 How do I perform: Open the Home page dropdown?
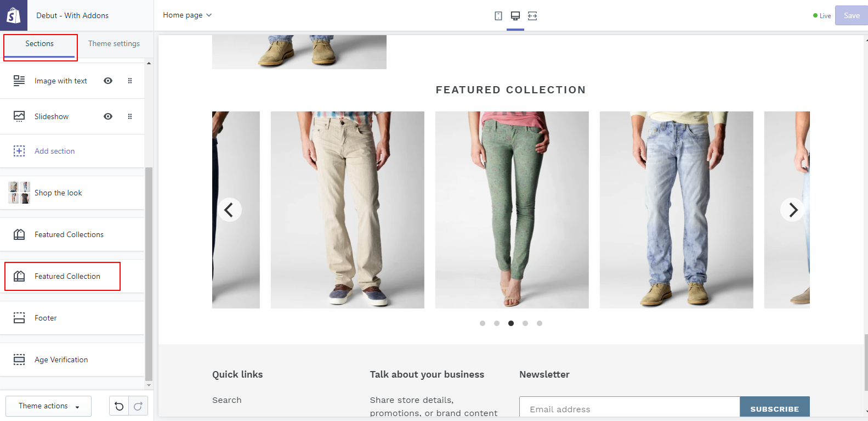pos(187,15)
